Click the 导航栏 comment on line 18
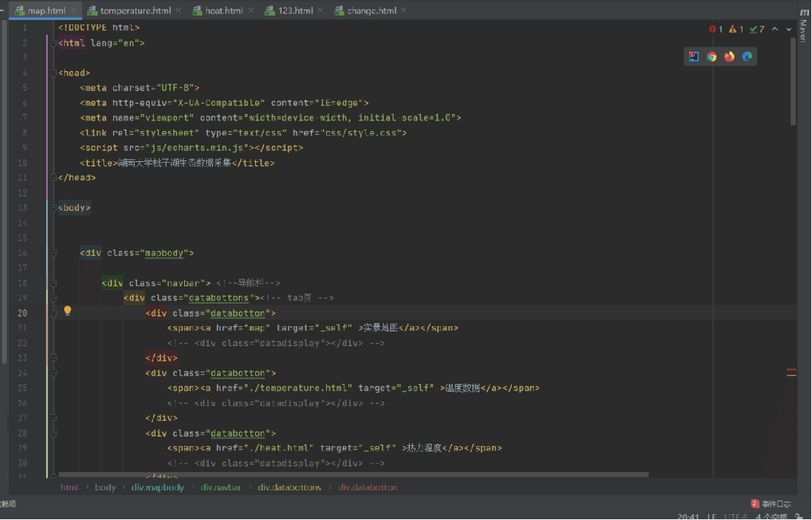This screenshot has width=812, height=520. click(x=248, y=283)
